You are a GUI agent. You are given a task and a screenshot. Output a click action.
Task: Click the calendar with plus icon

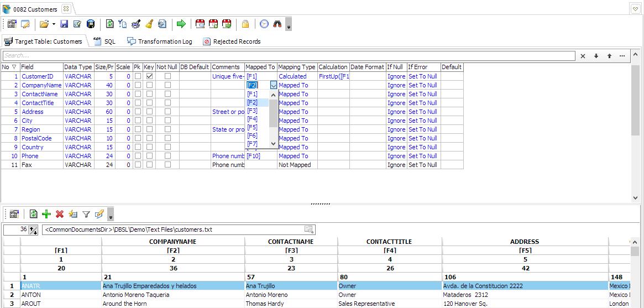tap(213, 24)
